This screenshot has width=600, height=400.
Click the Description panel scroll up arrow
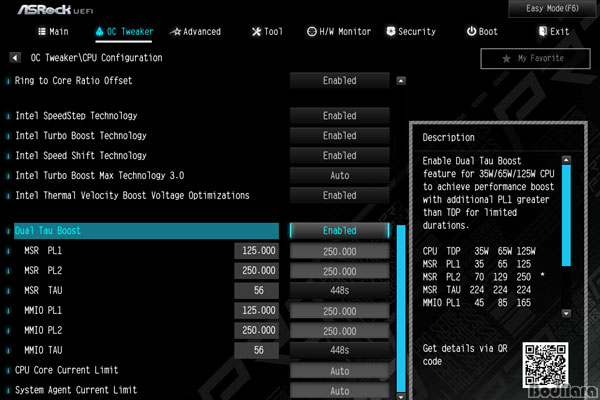566,160
